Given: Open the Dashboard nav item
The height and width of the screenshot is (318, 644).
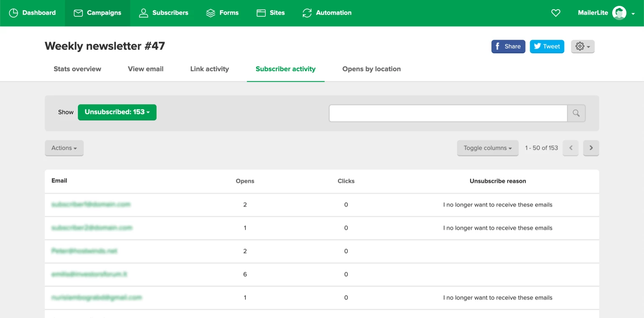Looking at the screenshot, I should (x=33, y=13).
